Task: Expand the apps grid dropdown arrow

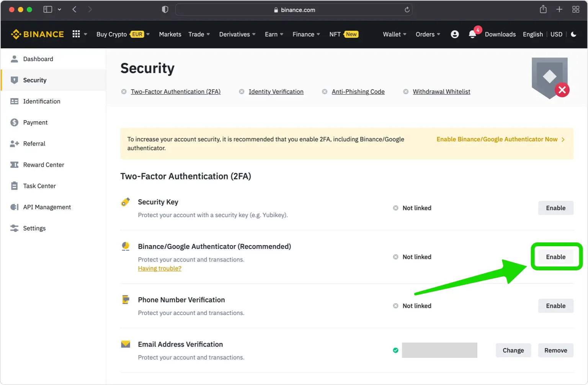Action: (85, 34)
